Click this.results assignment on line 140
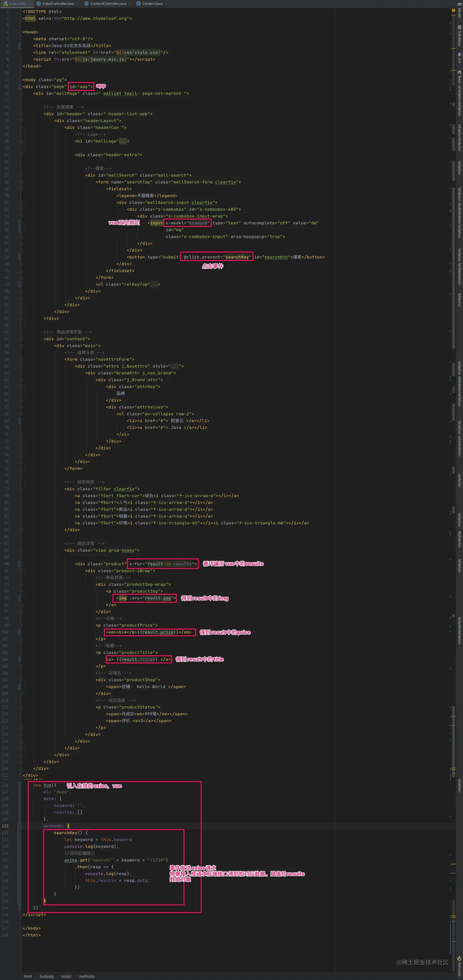This screenshot has height=980, width=463. [117, 881]
